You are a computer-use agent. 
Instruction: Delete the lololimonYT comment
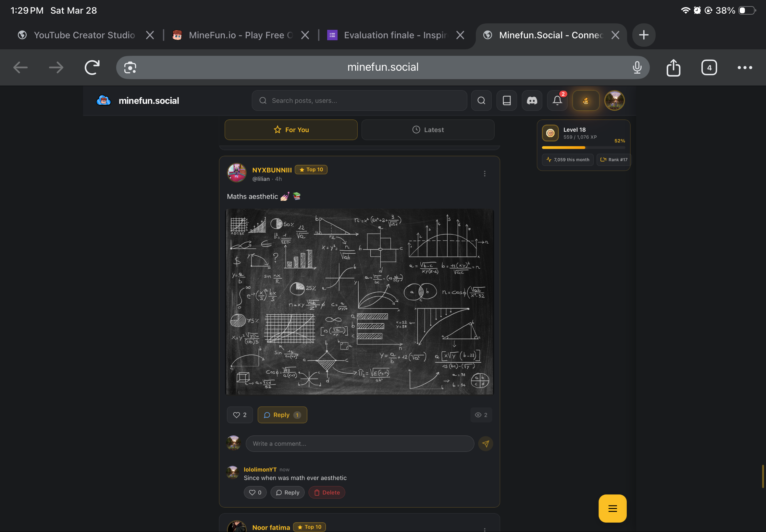click(x=327, y=492)
